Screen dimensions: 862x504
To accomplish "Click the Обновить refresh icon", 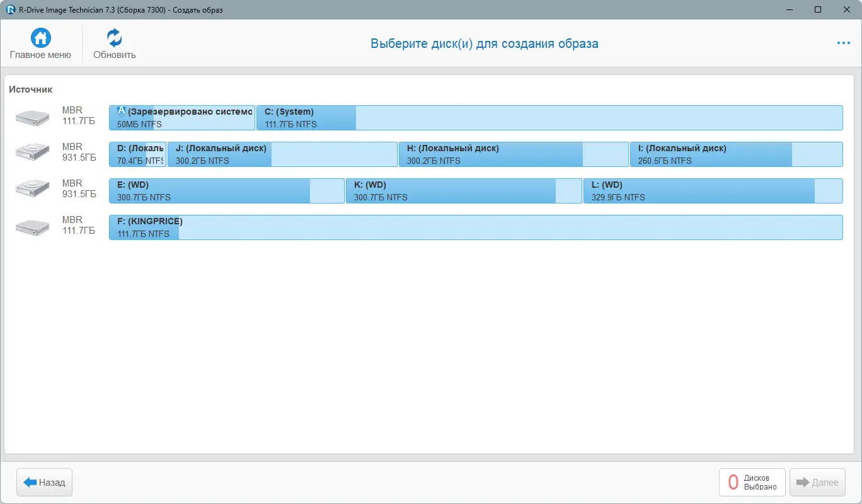I will tap(115, 38).
